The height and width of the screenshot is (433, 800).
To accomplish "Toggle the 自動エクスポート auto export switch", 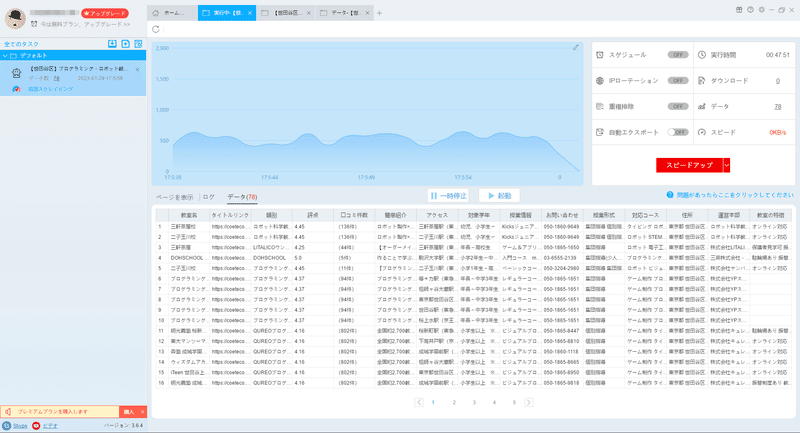I will click(678, 132).
